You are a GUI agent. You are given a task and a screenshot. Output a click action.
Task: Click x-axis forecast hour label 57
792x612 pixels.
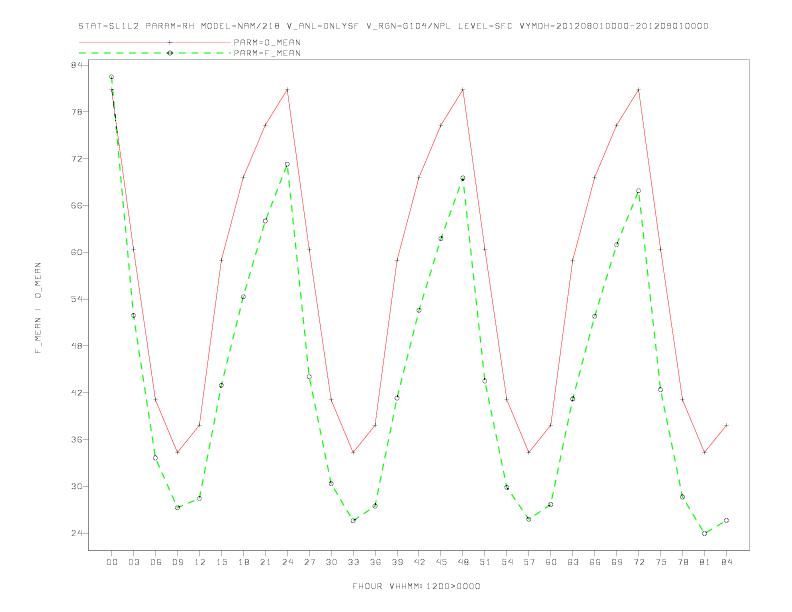tap(529, 562)
